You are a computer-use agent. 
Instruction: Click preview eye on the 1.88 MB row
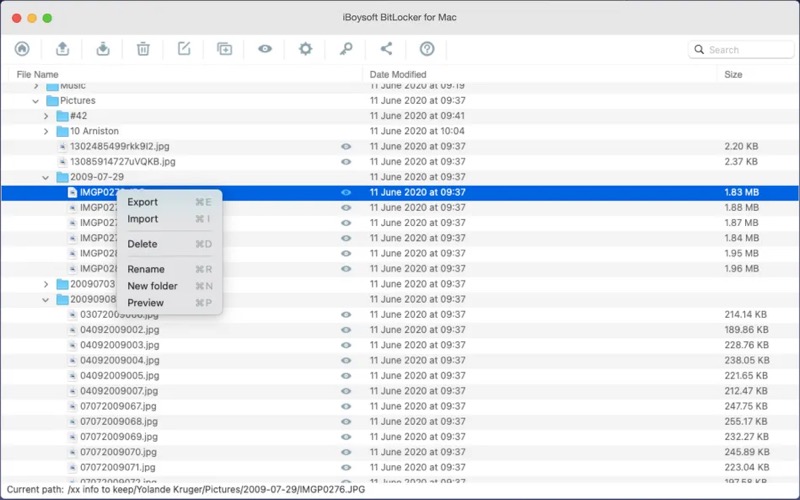click(346, 208)
